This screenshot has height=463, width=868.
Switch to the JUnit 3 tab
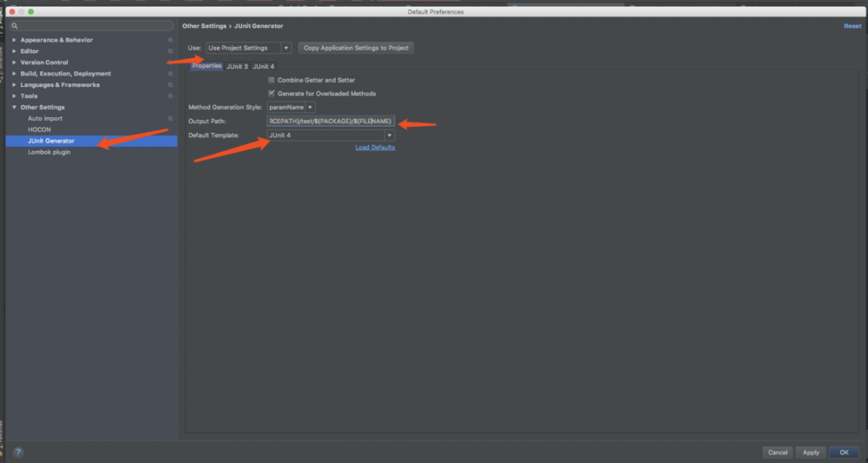pos(237,67)
